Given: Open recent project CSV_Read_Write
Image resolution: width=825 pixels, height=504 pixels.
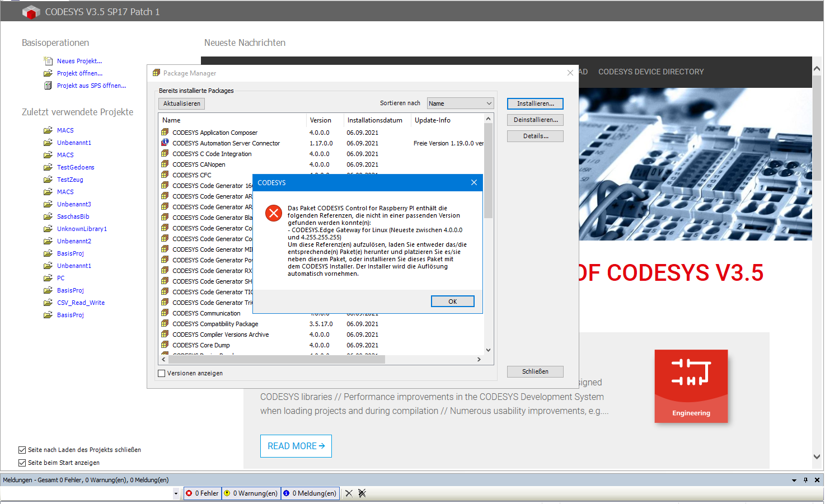Looking at the screenshot, I should click(81, 303).
